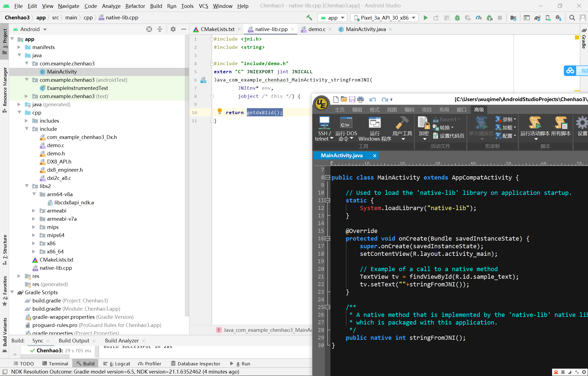Collapse the cpp folder in project tree

[19, 112]
